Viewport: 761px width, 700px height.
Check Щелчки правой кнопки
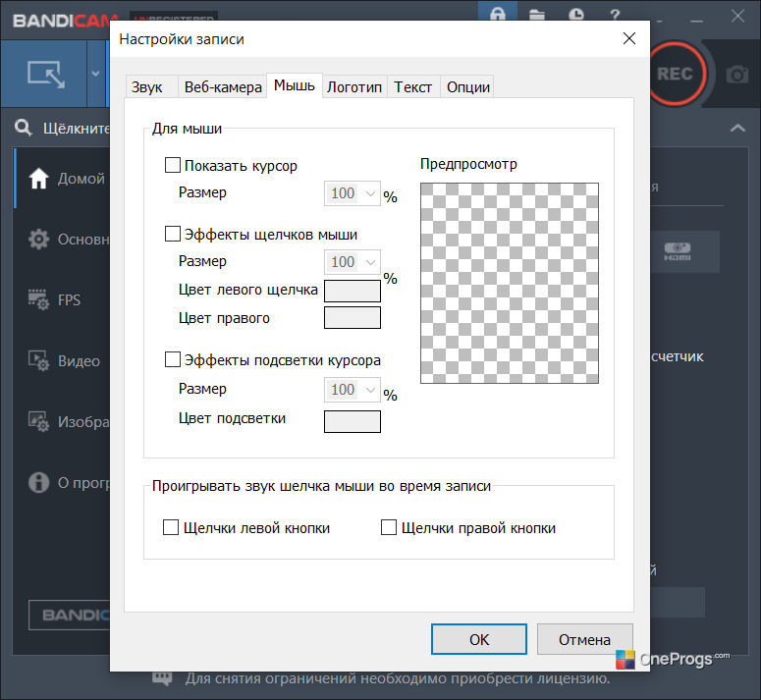point(389,527)
